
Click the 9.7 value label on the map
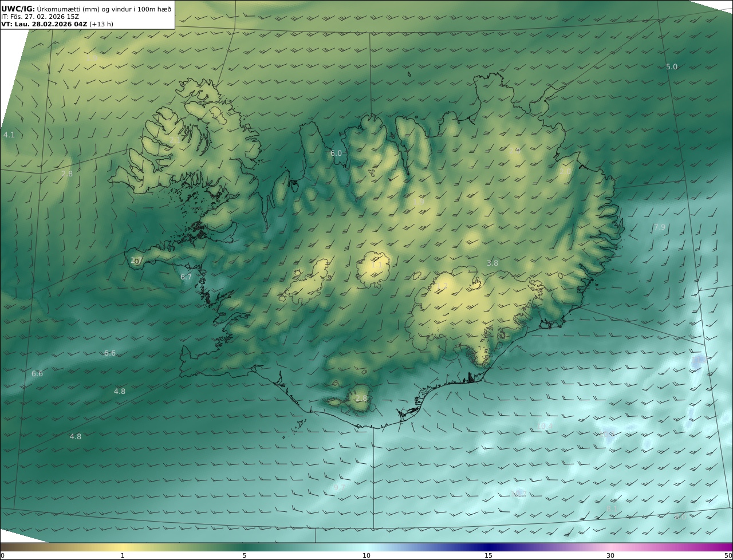coord(339,488)
